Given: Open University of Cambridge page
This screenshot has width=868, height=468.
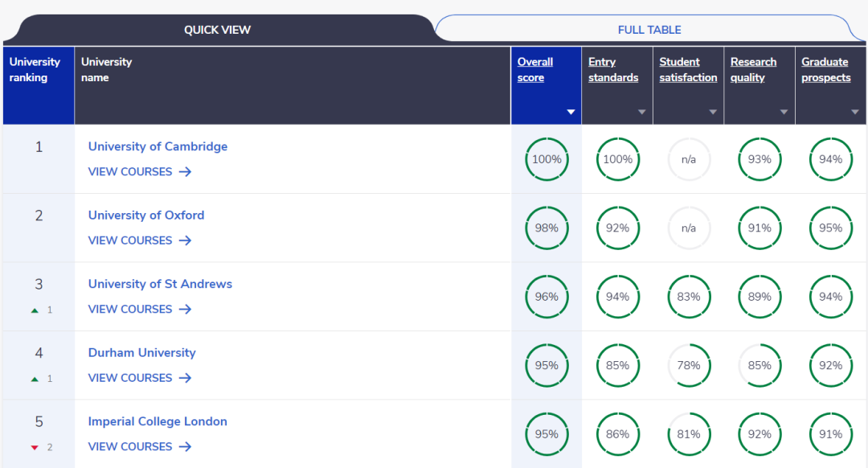Looking at the screenshot, I should (x=158, y=146).
